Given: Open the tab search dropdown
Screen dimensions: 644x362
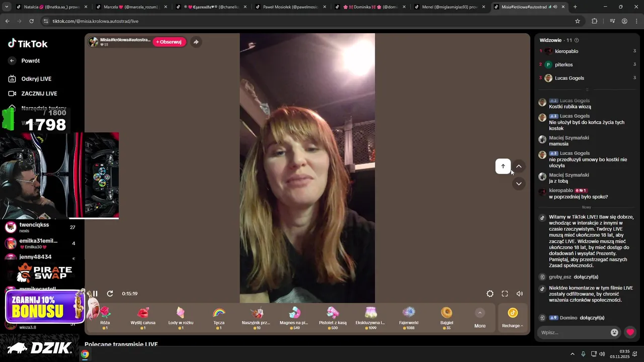Looking at the screenshot, I should 6,7.
